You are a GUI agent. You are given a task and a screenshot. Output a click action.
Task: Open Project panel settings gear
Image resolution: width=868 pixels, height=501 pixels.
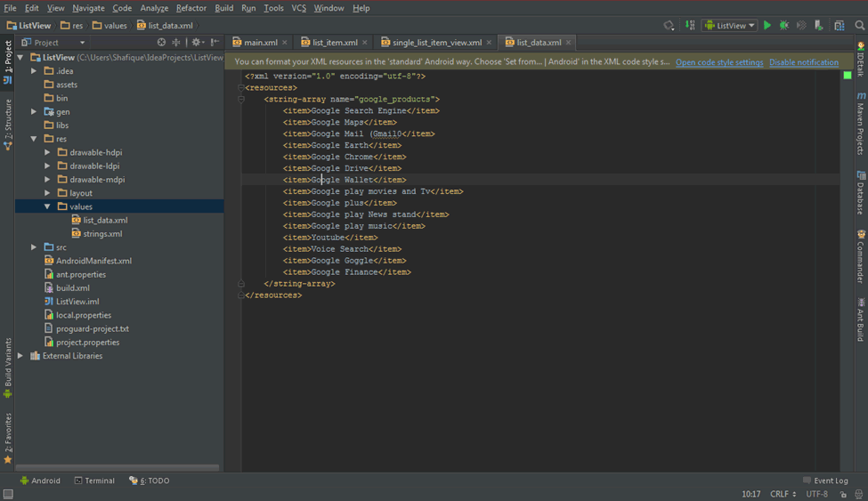click(198, 42)
